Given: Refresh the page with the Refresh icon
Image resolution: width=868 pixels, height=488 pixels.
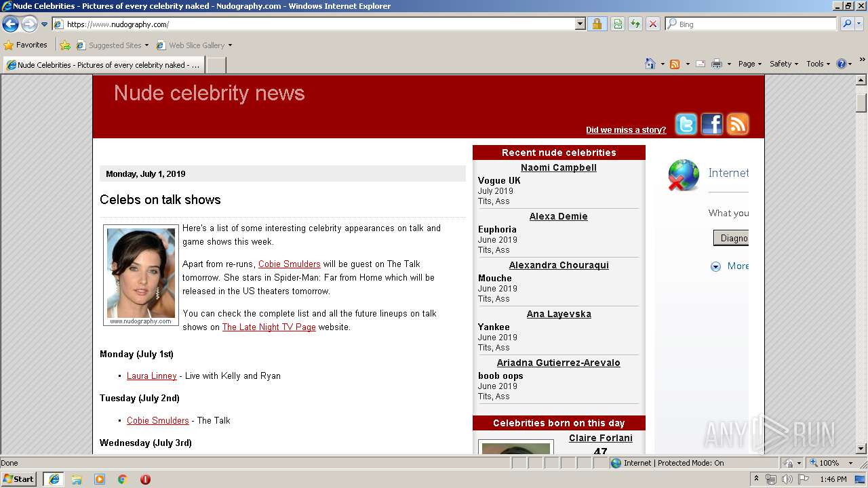Looking at the screenshot, I should point(635,24).
